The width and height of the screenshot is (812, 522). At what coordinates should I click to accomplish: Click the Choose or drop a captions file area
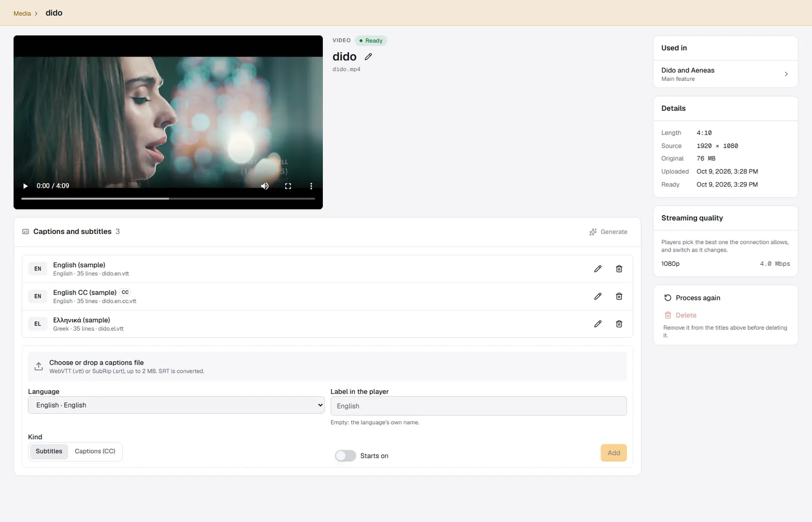click(x=327, y=366)
